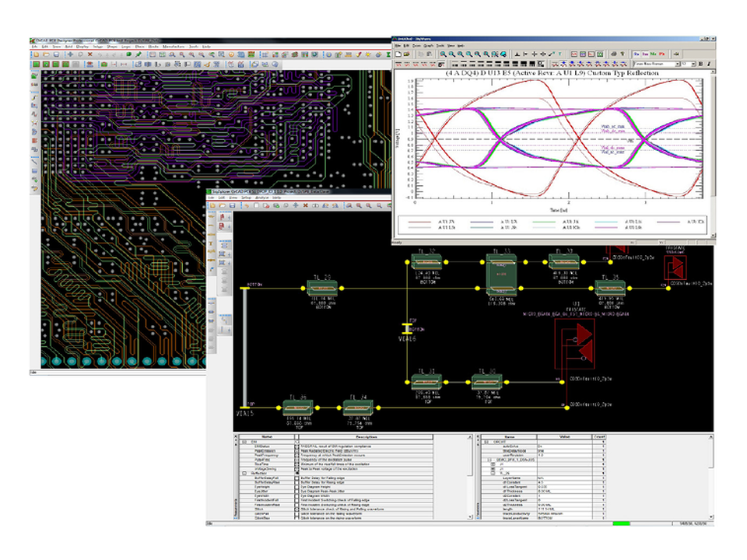Viewport: 747px width, 560px height.
Task: Open the font size dropdown in SigWave
Action: tap(693, 64)
